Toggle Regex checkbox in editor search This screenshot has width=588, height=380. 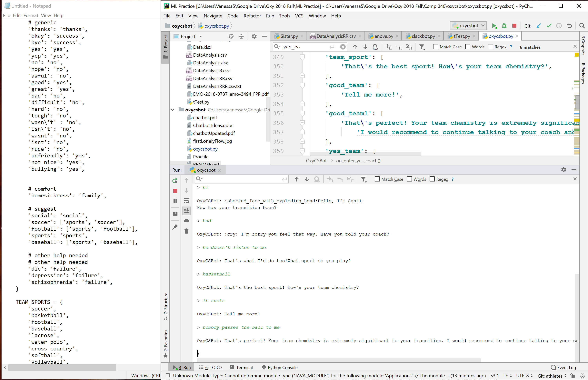coord(491,47)
